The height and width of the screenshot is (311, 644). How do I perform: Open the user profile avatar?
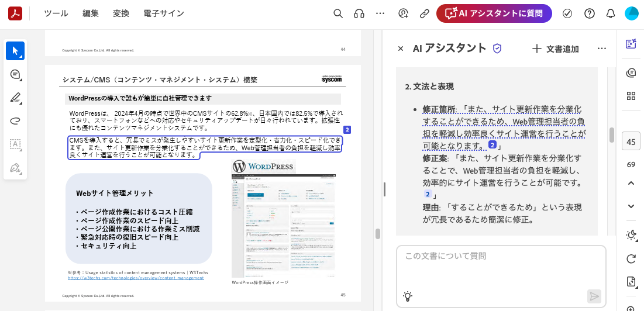pos(631,13)
